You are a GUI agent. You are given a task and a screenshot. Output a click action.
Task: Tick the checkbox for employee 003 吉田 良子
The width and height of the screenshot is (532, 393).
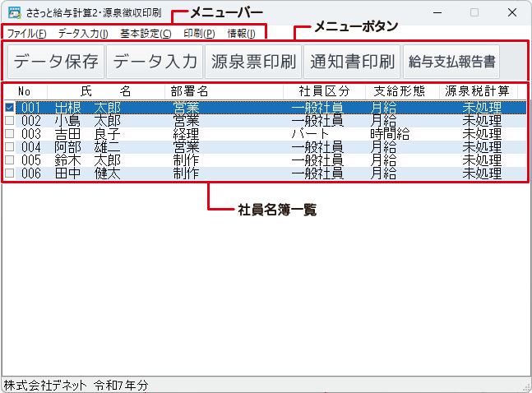(10, 133)
